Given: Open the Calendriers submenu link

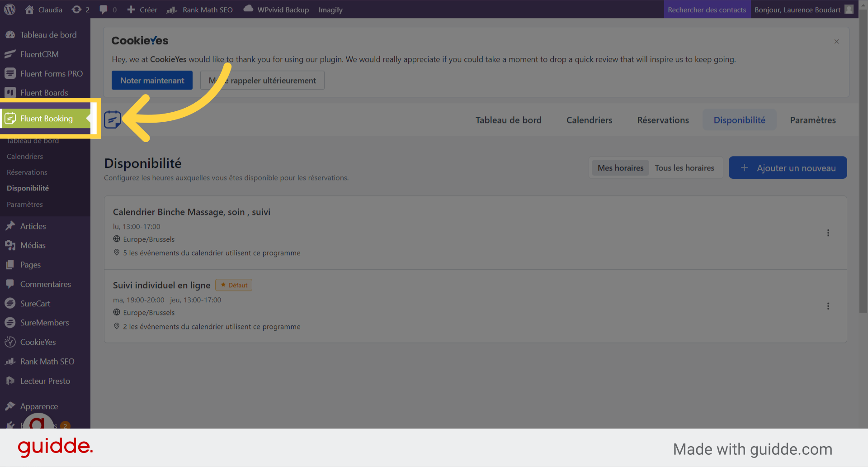Looking at the screenshot, I should (25, 157).
